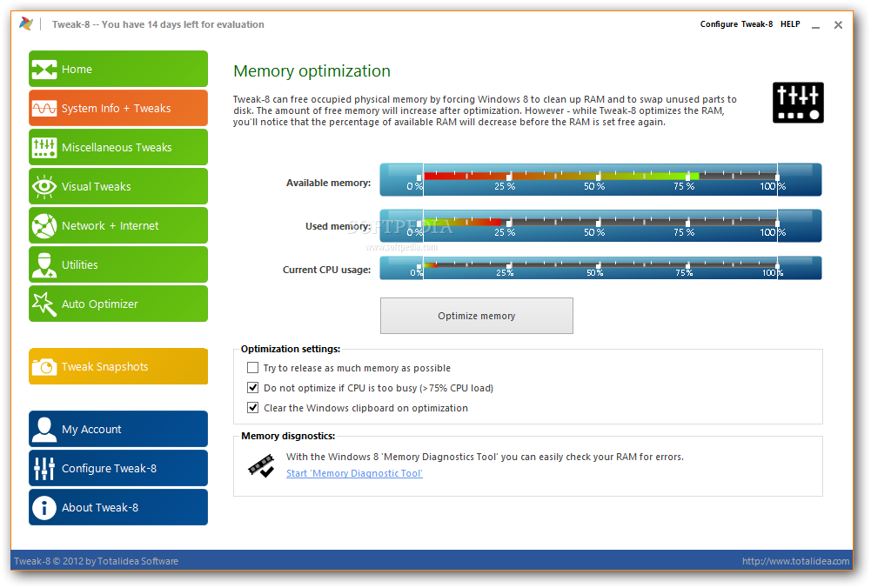Go to Miscellaneous Tweaks
This screenshot has height=588, width=871.
(x=118, y=147)
